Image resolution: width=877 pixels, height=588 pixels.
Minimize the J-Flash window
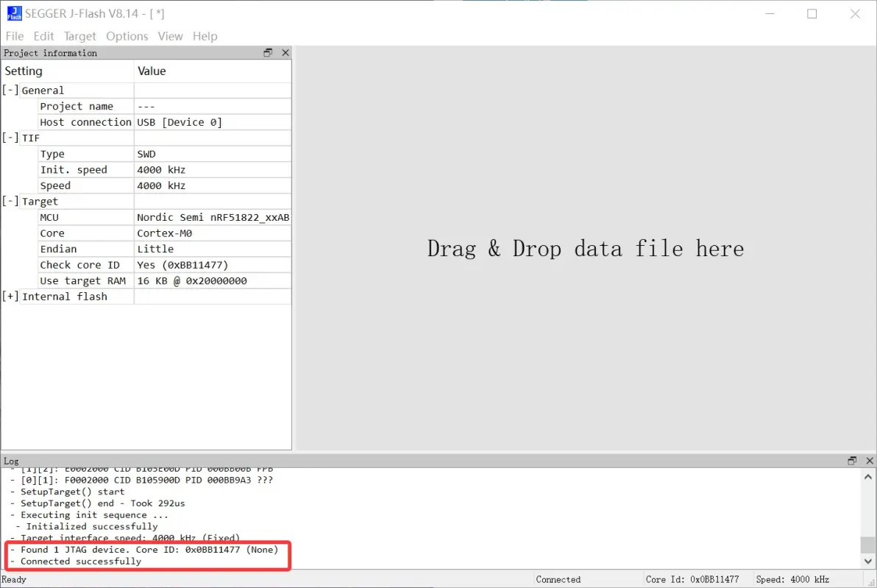[770, 13]
